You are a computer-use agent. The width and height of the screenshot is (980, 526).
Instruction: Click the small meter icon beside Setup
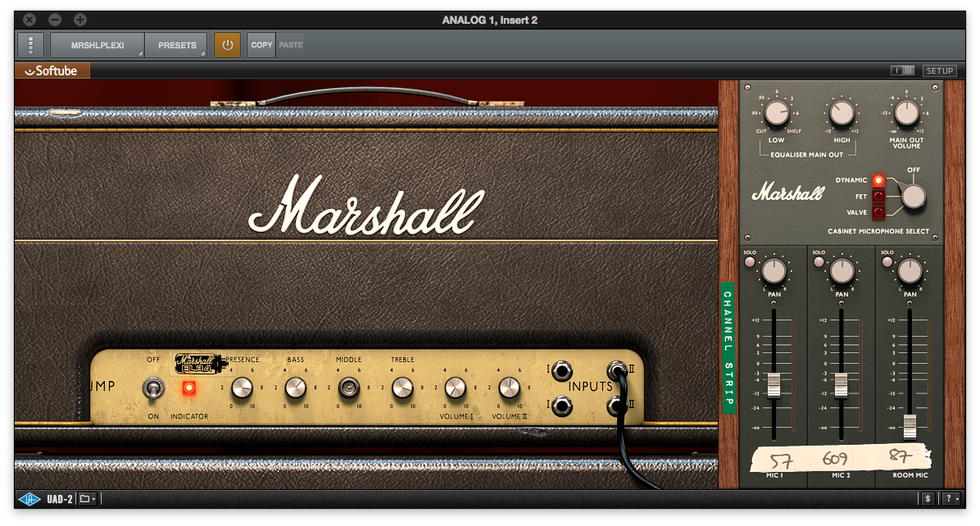click(x=902, y=71)
